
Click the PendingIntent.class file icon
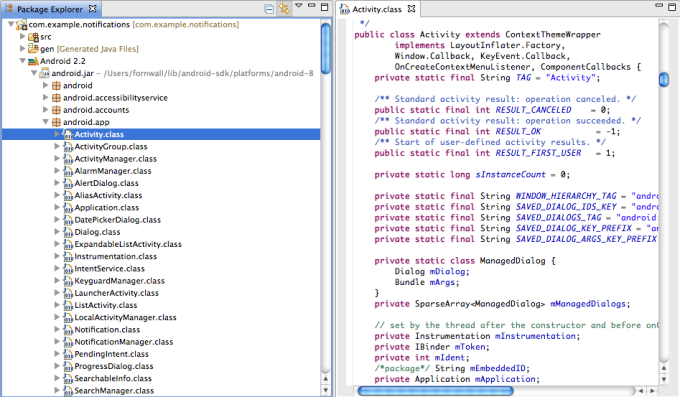(68, 354)
